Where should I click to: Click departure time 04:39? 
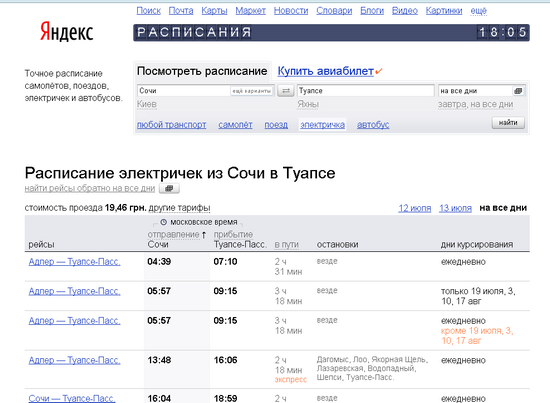(159, 262)
